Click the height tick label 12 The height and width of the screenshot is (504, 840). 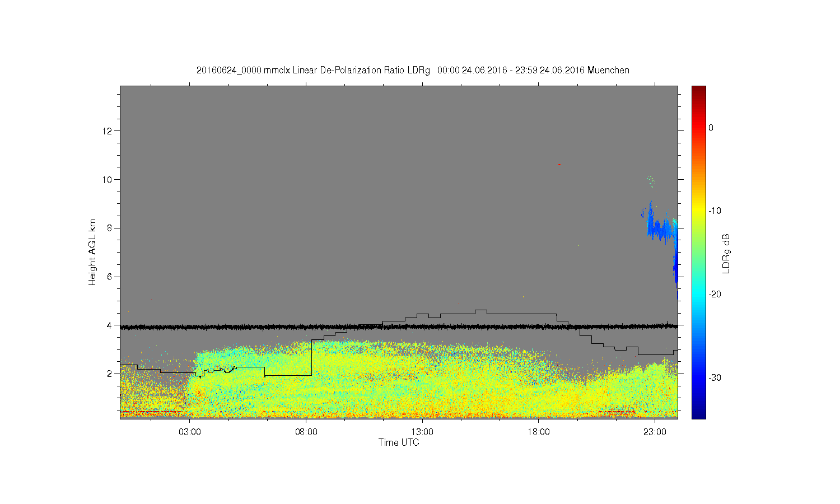point(108,131)
